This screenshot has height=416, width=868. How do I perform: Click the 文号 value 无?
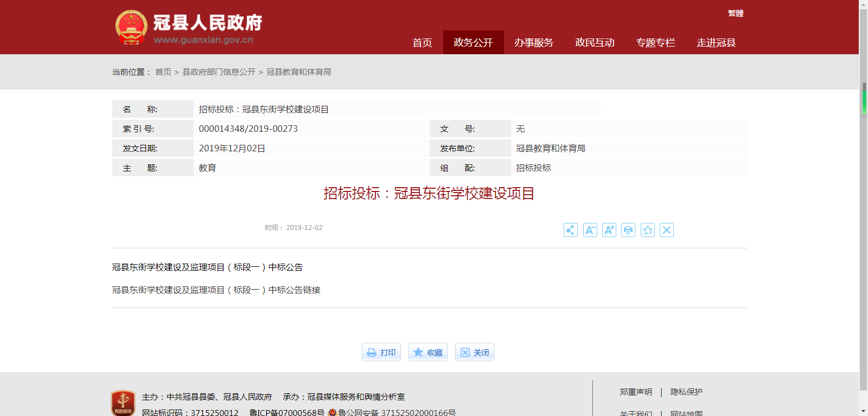pos(520,129)
